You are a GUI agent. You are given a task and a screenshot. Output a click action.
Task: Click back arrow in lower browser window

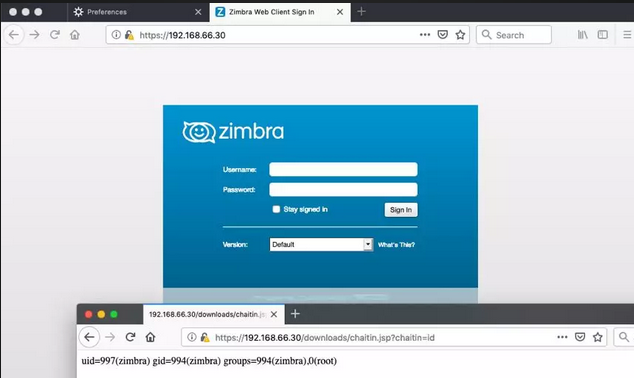pos(89,337)
